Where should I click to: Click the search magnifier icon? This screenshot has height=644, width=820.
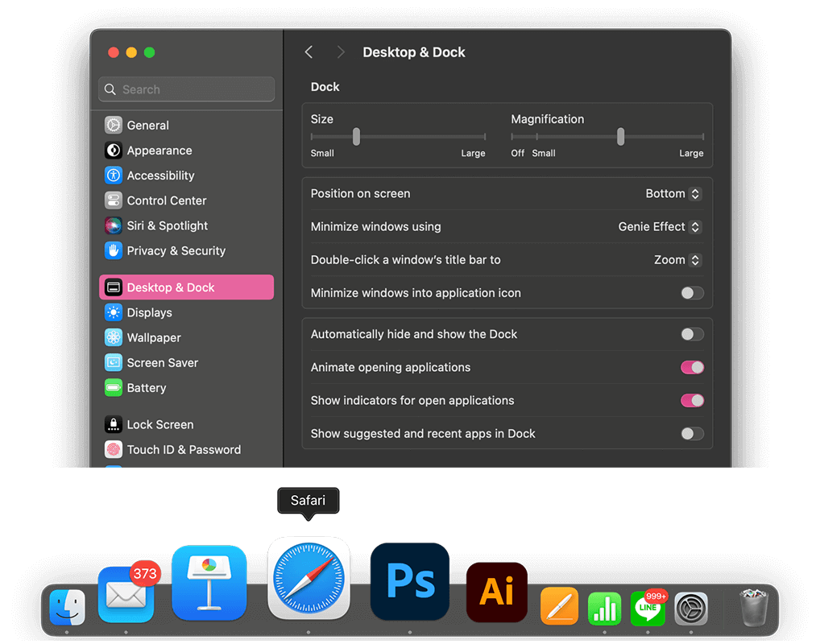pyautogui.click(x=110, y=89)
